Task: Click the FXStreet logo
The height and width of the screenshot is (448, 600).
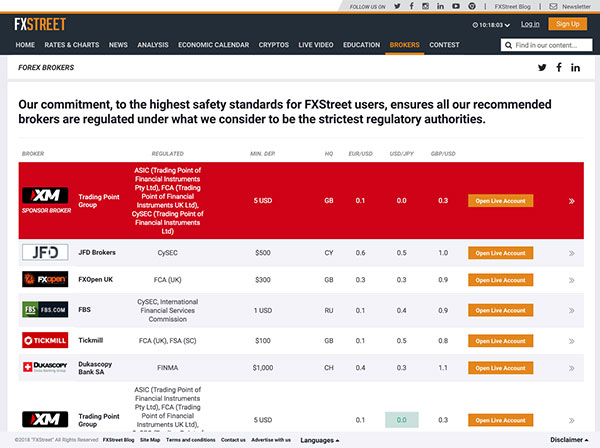Action: 40,24
